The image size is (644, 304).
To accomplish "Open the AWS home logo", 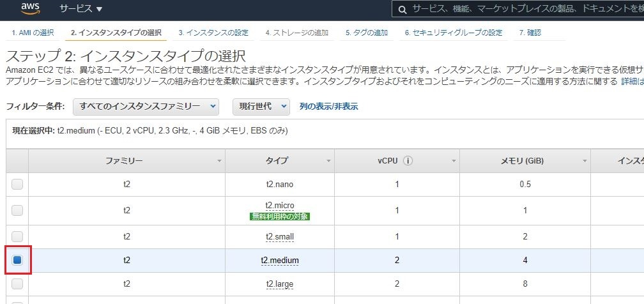I will point(31,8).
